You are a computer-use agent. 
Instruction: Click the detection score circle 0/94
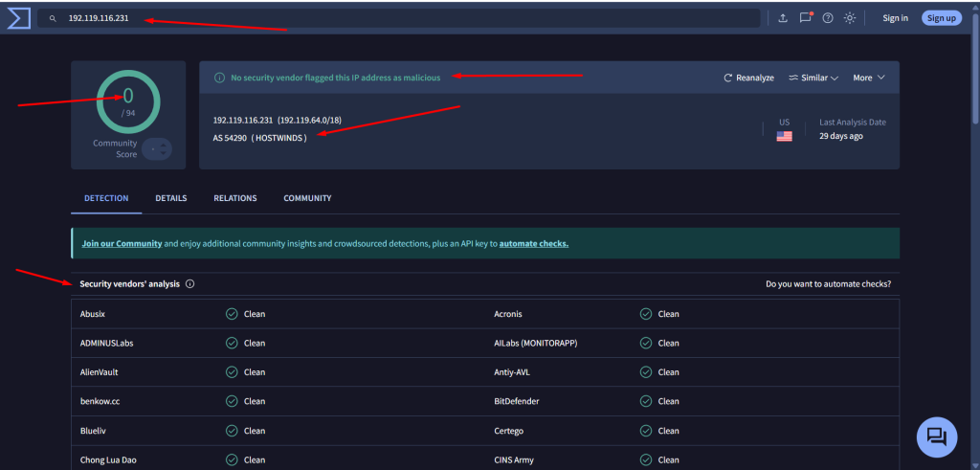(128, 101)
